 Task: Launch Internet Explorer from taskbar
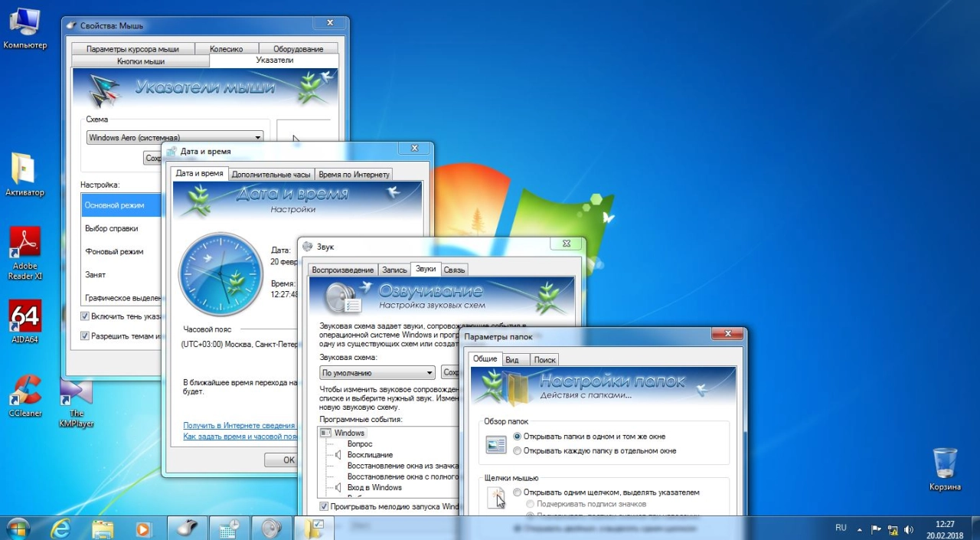click(60, 529)
